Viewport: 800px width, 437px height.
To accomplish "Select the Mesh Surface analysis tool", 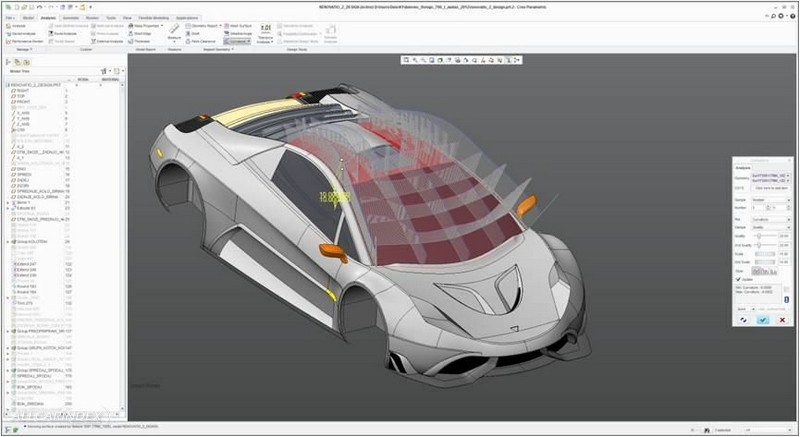I will tap(230, 24).
